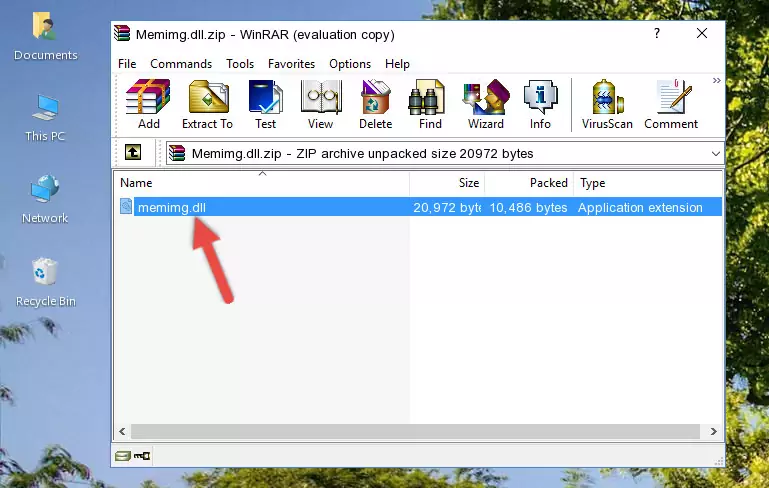
Task: Sort by Type column header
Action: pyautogui.click(x=648, y=183)
